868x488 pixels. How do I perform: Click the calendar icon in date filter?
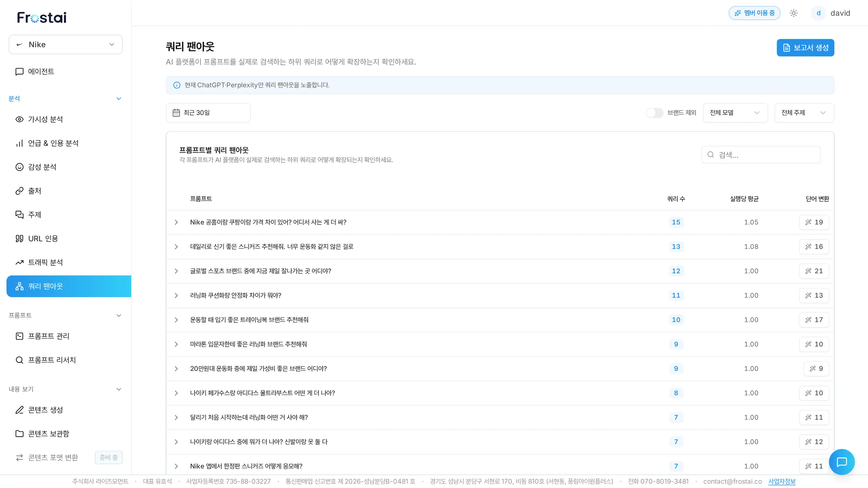click(x=176, y=113)
